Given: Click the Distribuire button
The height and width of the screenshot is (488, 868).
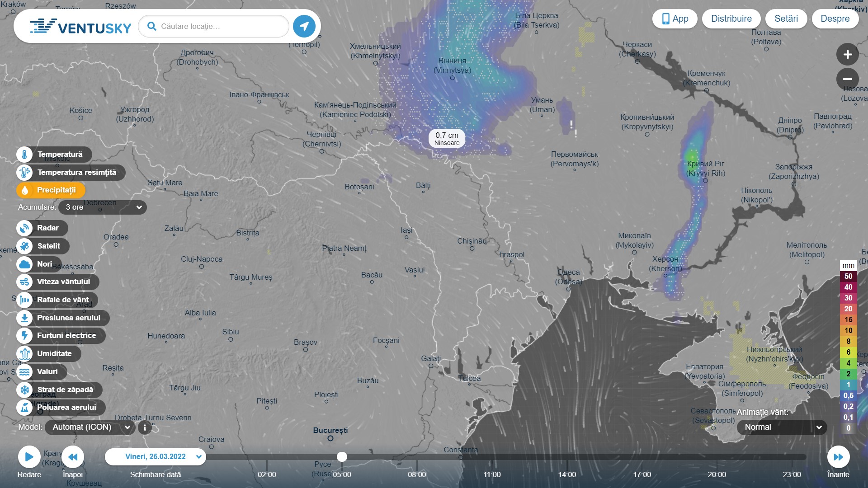Looking at the screenshot, I should tap(731, 19).
